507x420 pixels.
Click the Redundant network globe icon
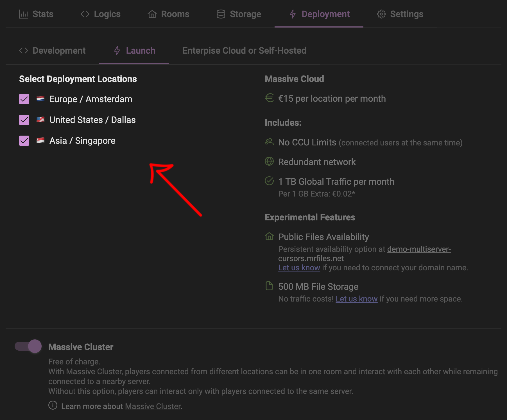pyautogui.click(x=269, y=161)
